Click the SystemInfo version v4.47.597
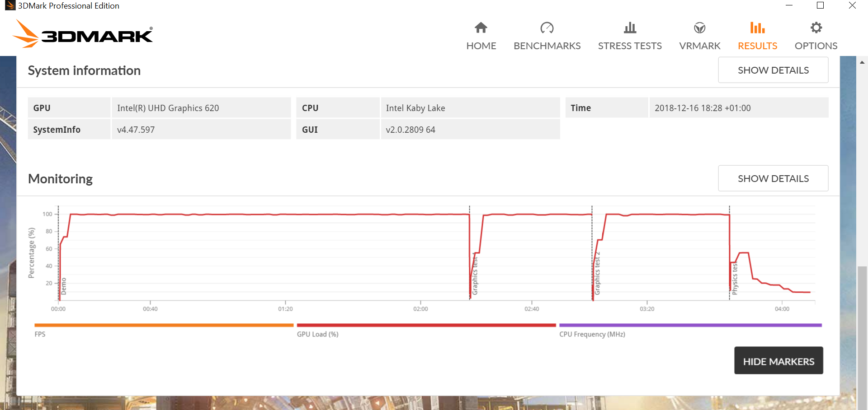Image resolution: width=868 pixels, height=410 pixels. point(136,130)
